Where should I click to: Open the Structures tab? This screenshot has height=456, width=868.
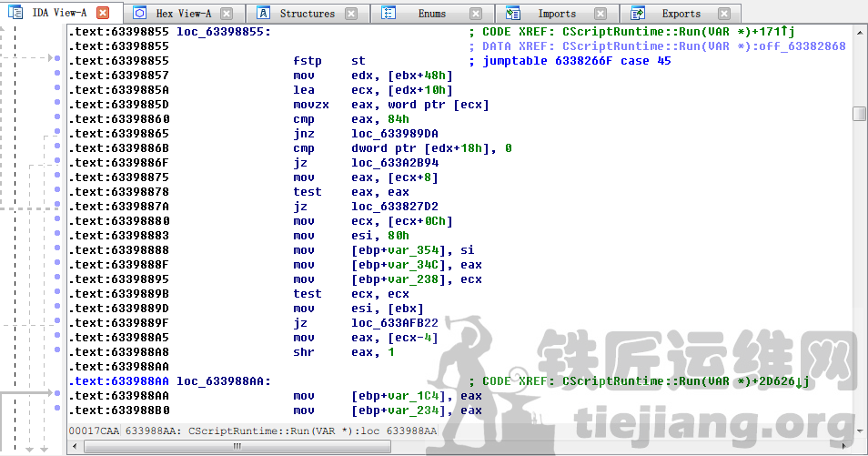click(x=308, y=14)
